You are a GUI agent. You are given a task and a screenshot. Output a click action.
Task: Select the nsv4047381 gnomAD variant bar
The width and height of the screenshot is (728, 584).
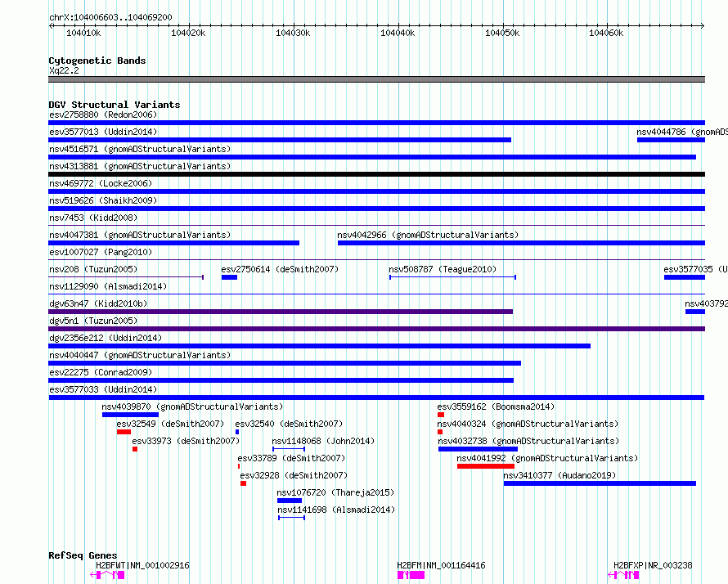click(174, 243)
